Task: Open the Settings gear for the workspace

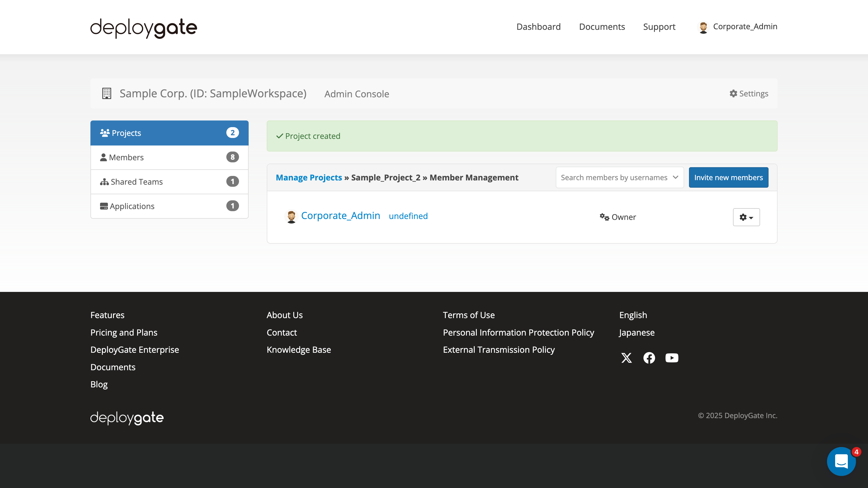Action: pyautogui.click(x=749, y=94)
